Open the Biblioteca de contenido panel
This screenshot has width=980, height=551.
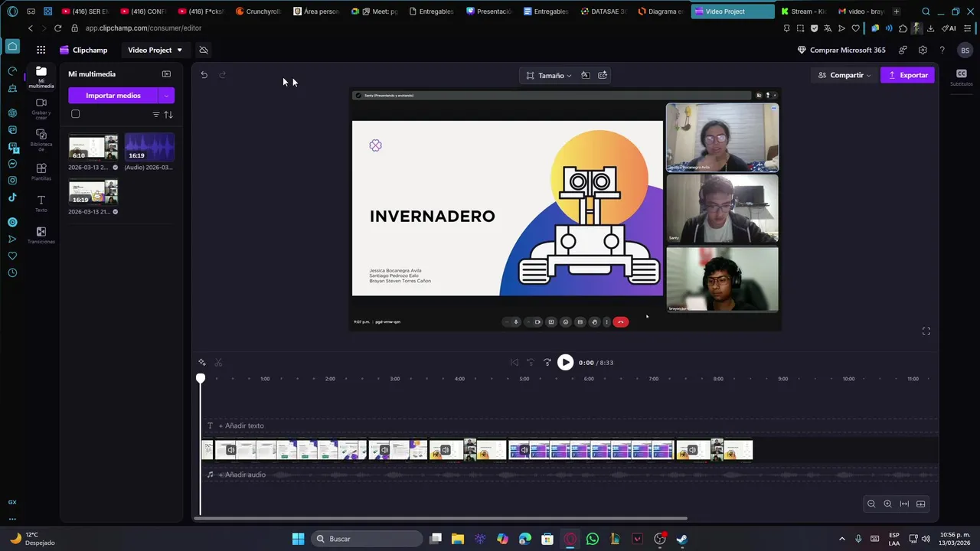41,140
